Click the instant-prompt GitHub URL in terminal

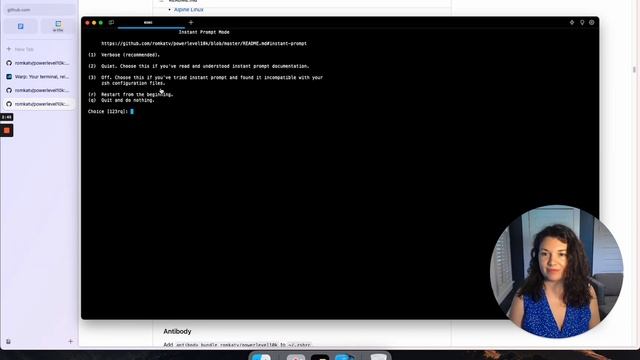tap(204, 43)
